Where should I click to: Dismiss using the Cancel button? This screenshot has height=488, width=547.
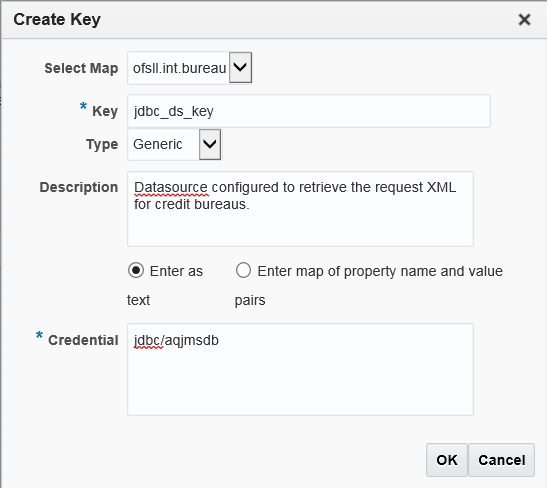click(501, 460)
